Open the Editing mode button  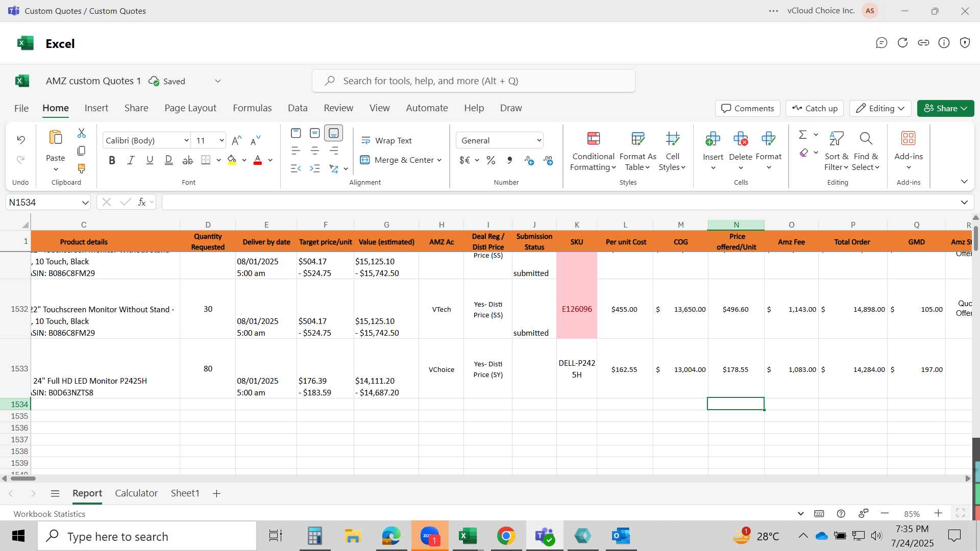(x=881, y=108)
